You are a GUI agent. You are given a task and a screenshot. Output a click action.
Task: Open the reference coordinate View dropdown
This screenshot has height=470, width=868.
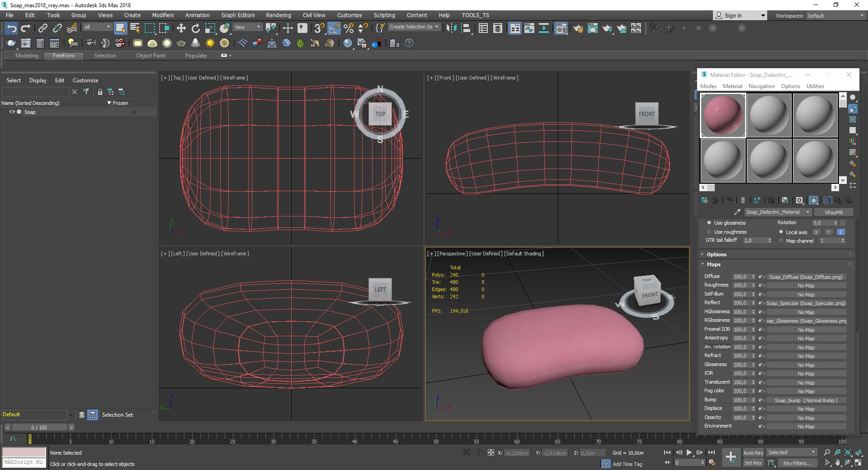point(247,27)
